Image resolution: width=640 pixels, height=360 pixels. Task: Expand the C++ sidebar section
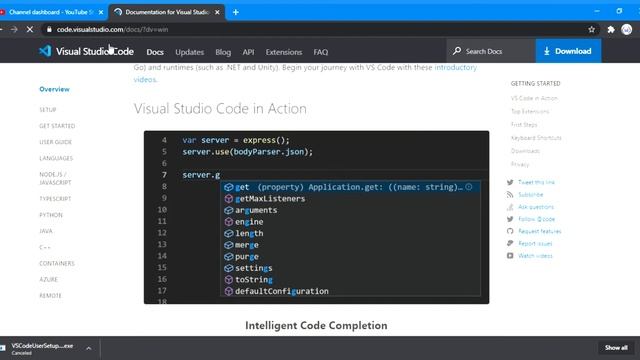(x=45, y=247)
